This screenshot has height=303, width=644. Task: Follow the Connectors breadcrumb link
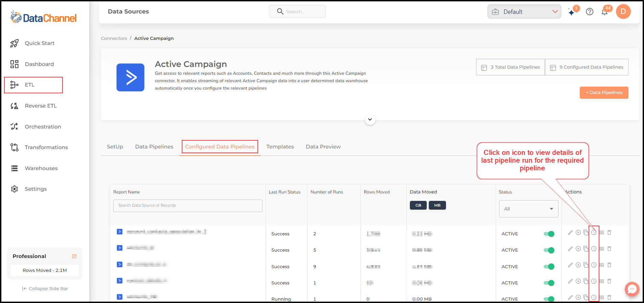tap(114, 39)
